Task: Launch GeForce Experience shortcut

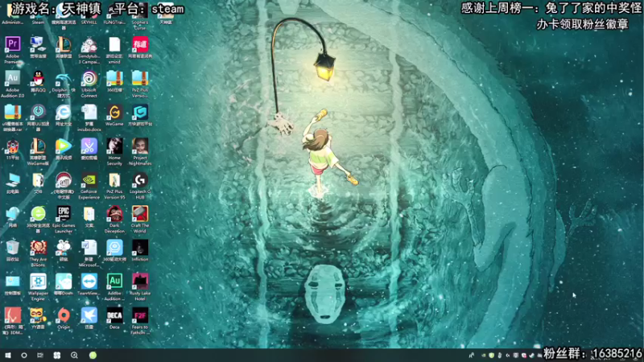Action: [x=89, y=180]
